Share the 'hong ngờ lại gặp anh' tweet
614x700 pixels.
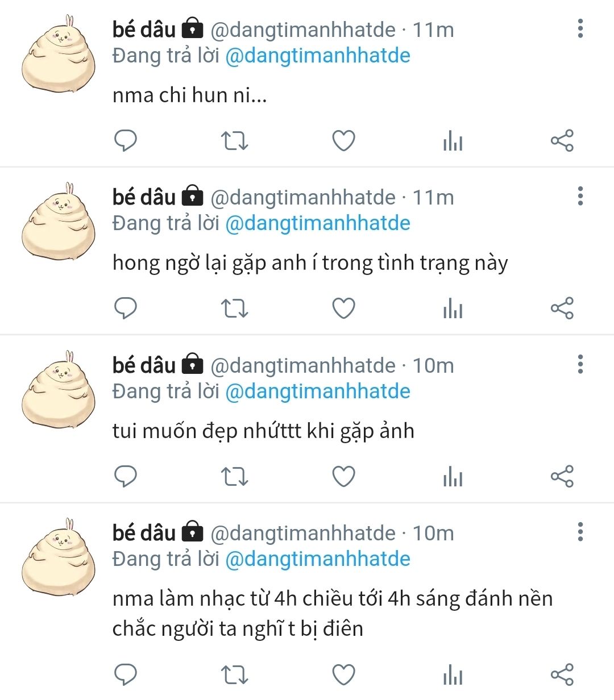pos(562,308)
